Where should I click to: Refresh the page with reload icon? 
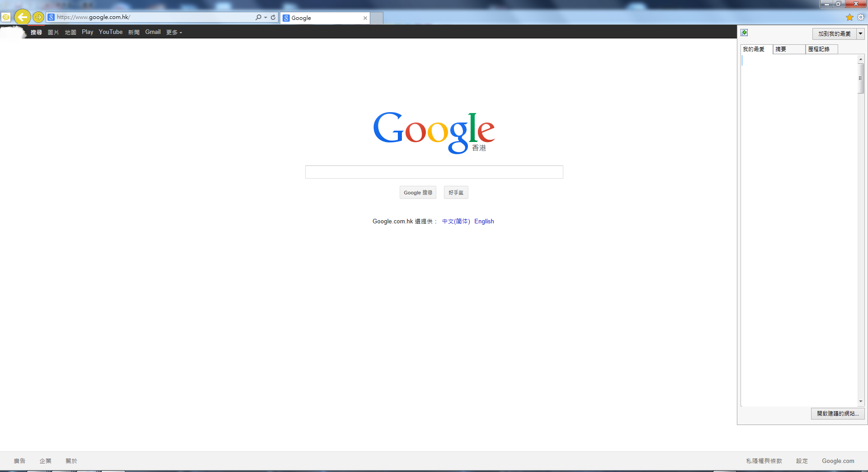pos(273,17)
